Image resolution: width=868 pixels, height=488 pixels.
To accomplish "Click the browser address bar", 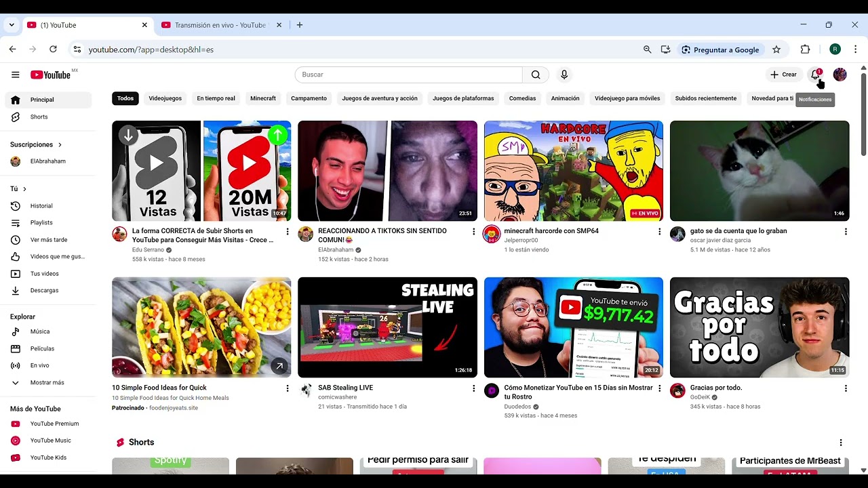I will pyautogui.click(x=359, y=49).
